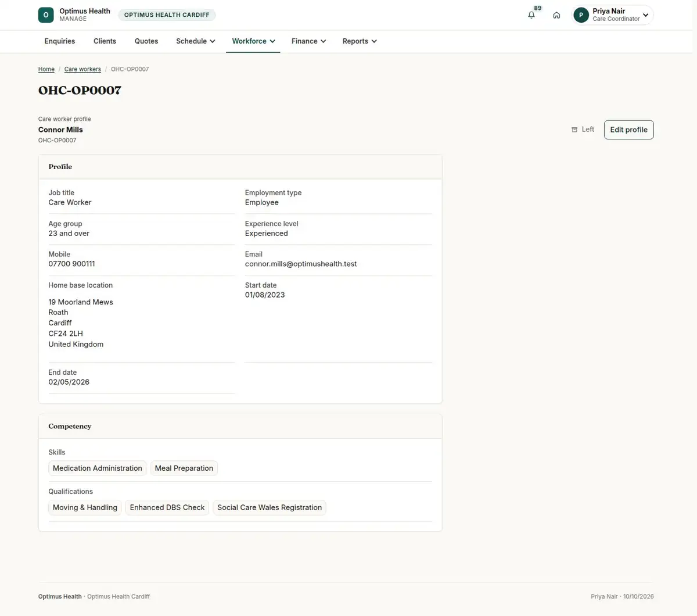Click the postcode CF24 2LH

66,334
